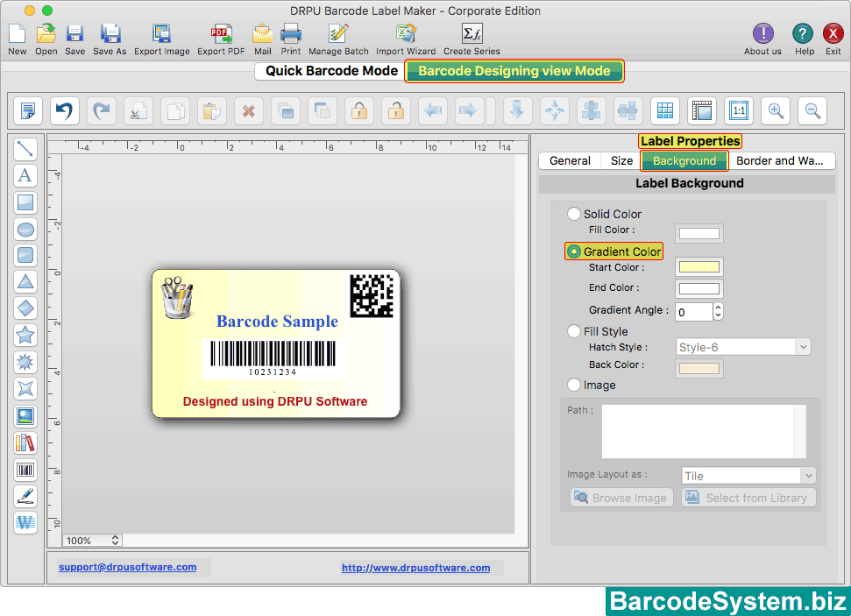Image resolution: width=851 pixels, height=616 pixels.
Task: Adjust the Gradient Angle stepper
Action: 718,312
